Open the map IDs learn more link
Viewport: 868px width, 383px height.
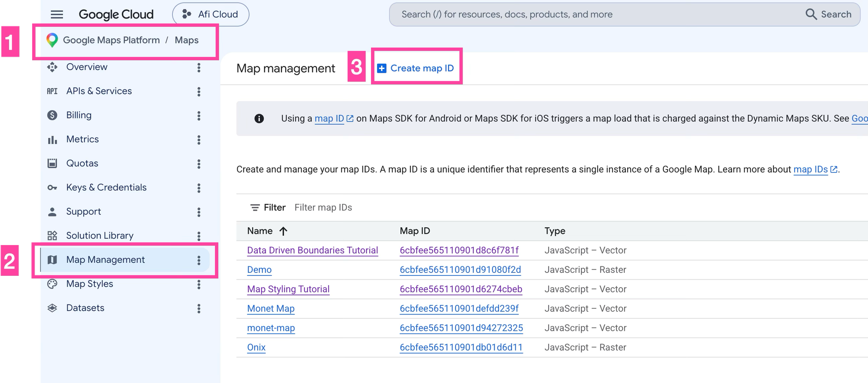(815, 169)
